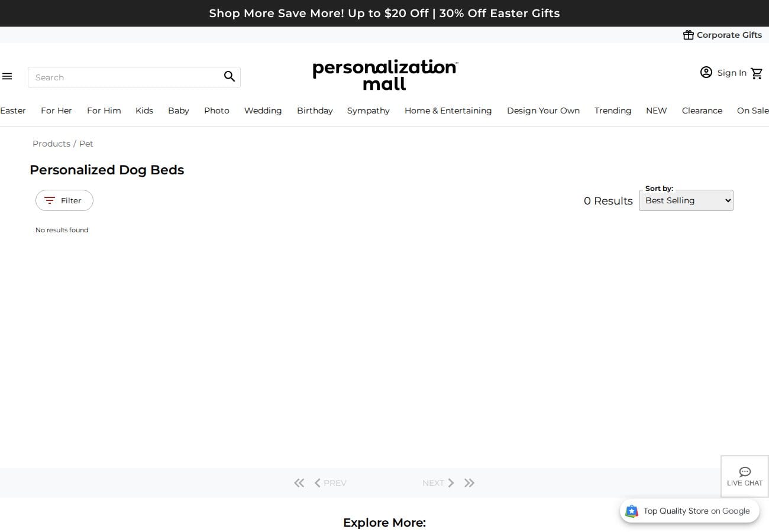Open the Easter menu item
This screenshot has width=769, height=532.
tap(12, 111)
